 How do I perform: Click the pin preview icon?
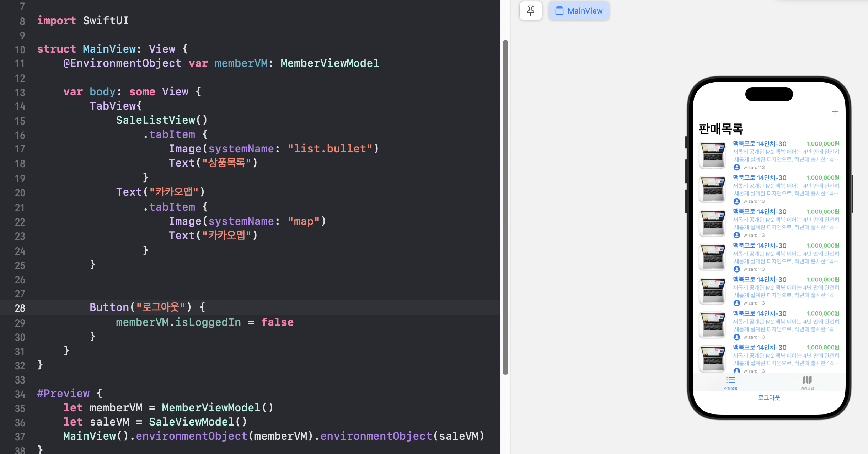point(530,11)
